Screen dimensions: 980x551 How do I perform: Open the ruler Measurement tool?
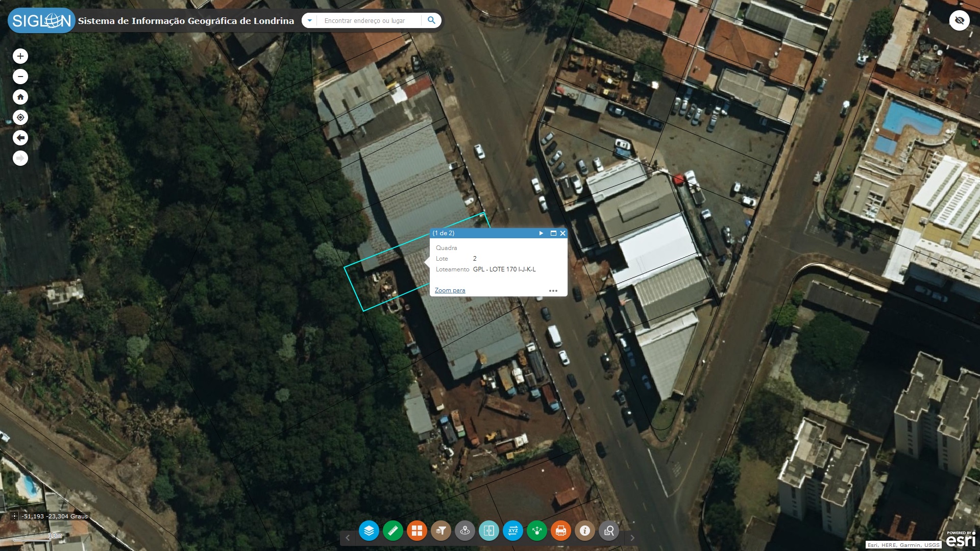[393, 531]
